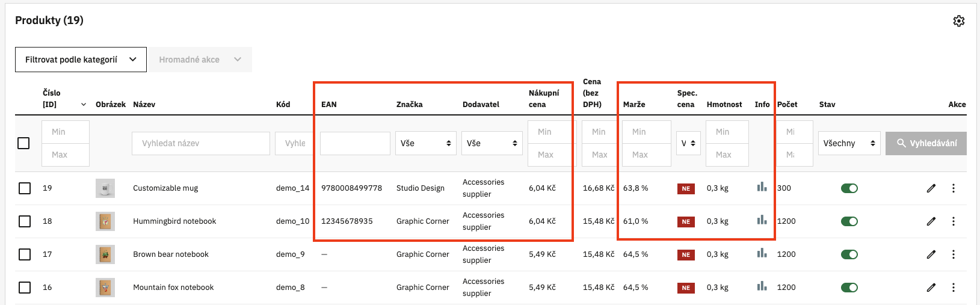The width and height of the screenshot is (980, 305).
Task: Focus the Kód filter input
Action: click(x=294, y=143)
